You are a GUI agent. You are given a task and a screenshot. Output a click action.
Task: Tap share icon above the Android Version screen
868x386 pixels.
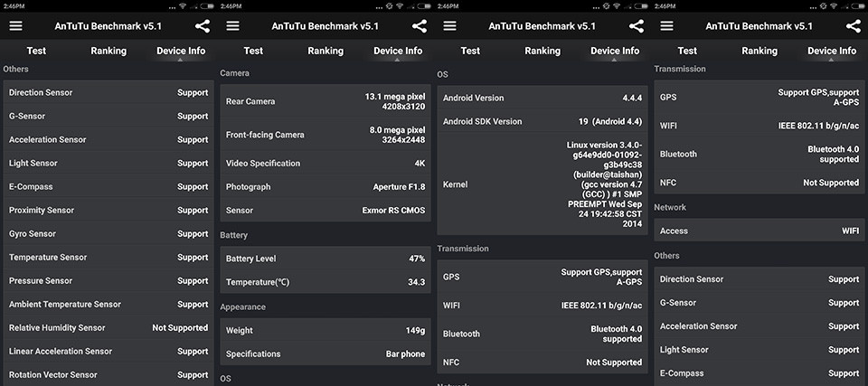click(637, 26)
